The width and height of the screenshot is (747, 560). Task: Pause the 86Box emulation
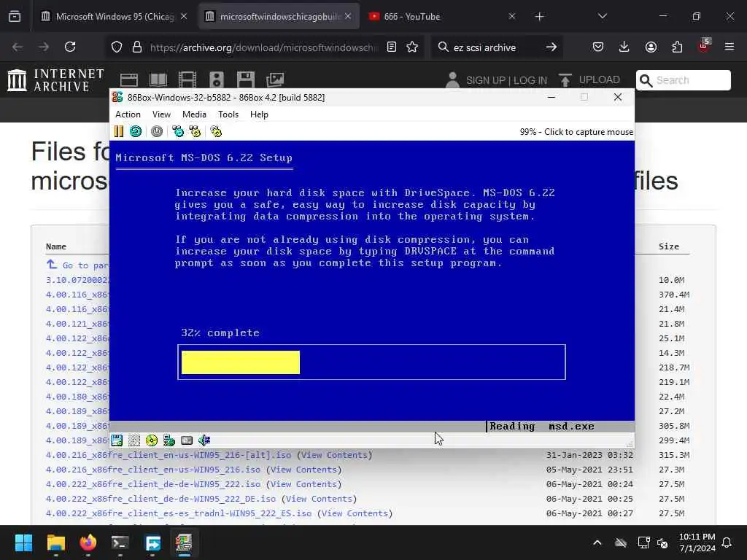119,131
